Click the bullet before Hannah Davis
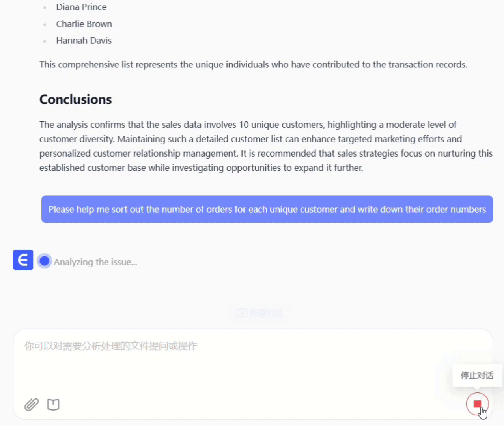 [x=45, y=41]
